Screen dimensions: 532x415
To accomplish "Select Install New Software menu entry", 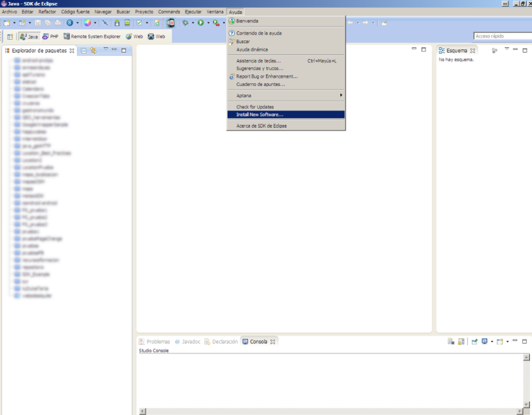I will (x=286, y=115).
